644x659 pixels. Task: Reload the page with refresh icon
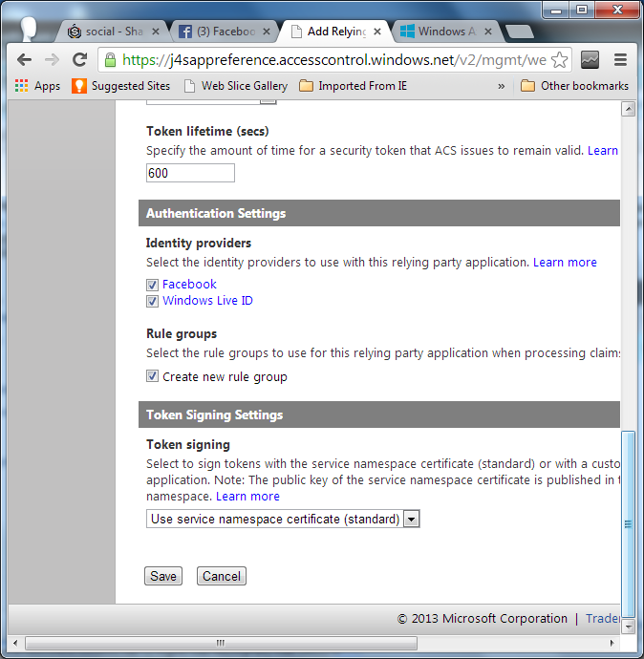point(79,60)
